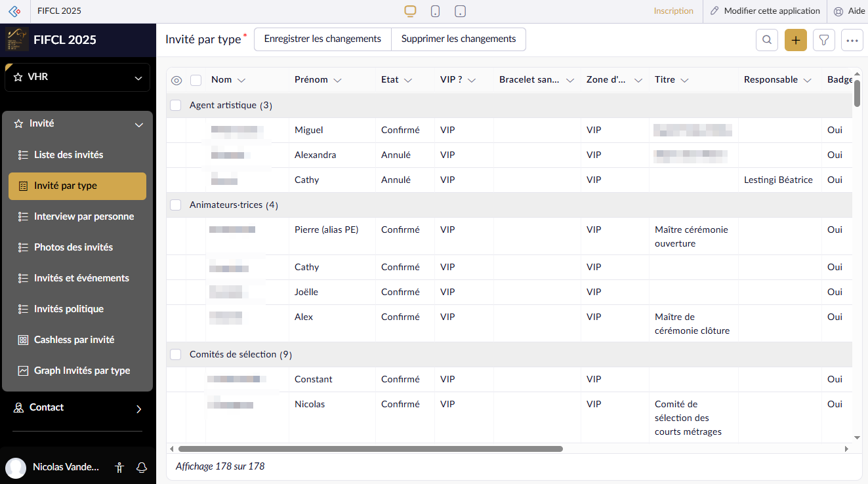
Task: Click the search magnifier icon
Action: (x=767, y=40)
